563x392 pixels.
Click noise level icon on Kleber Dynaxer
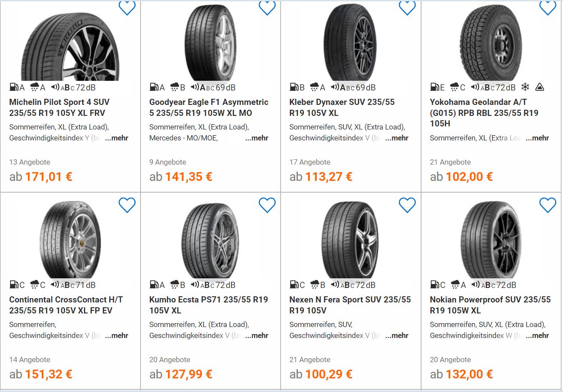click(335, 87)
